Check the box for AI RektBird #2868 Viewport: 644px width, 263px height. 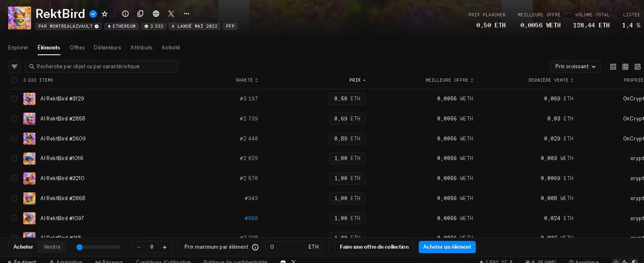(14, 198)
